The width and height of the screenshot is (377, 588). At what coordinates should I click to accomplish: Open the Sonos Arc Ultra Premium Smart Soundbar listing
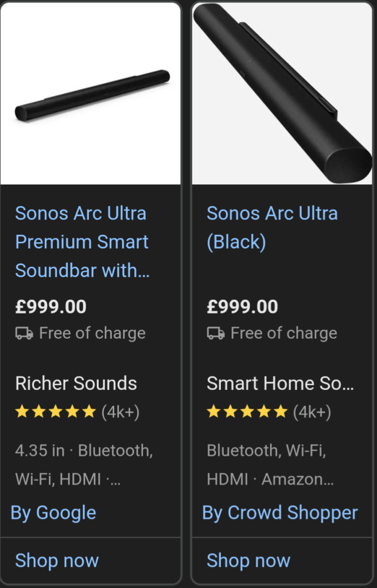pyautogui.click(x=81, y=242)
